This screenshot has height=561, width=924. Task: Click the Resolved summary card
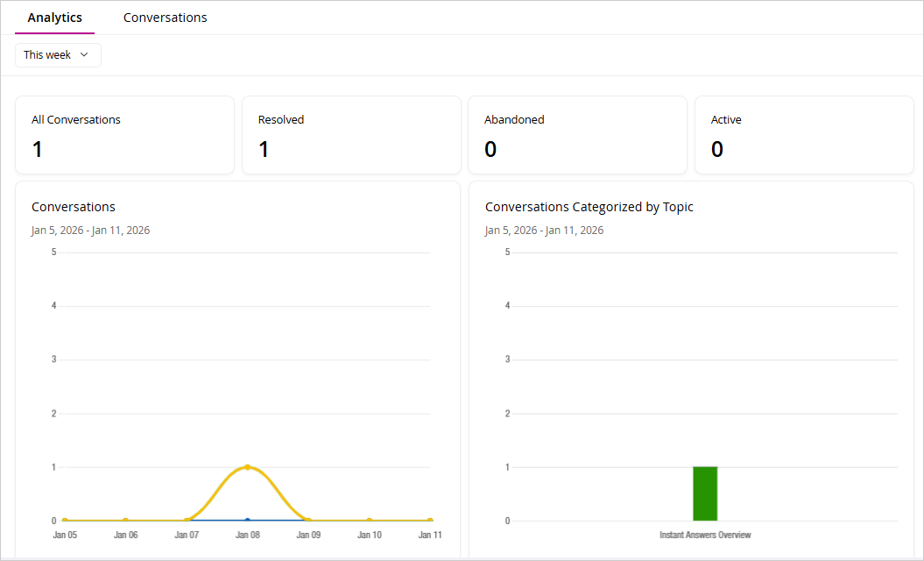[351, 135]
